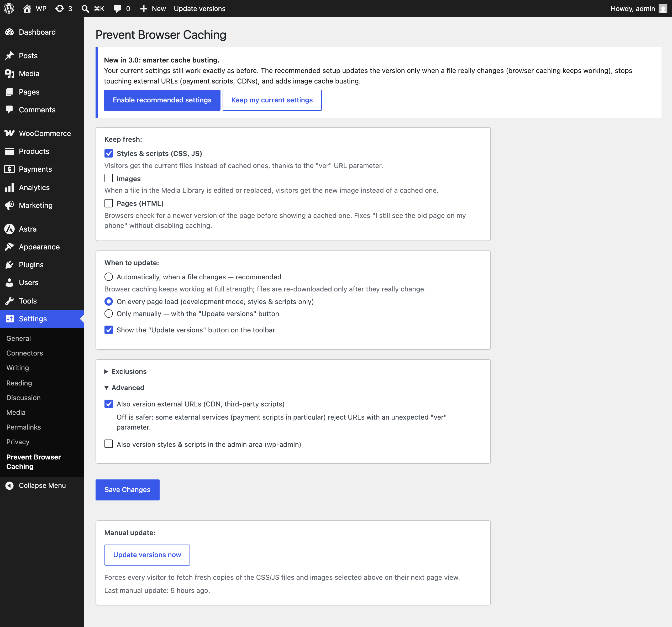Enable the Images checkbox
672x627 pixels.
(x=108, y=178)
